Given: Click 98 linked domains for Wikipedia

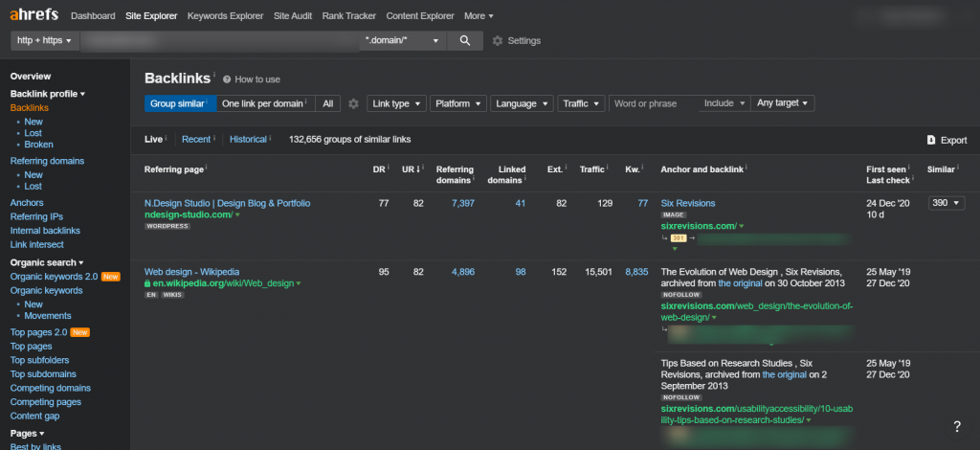Looking at the screenshot, I should pos(520,272).
